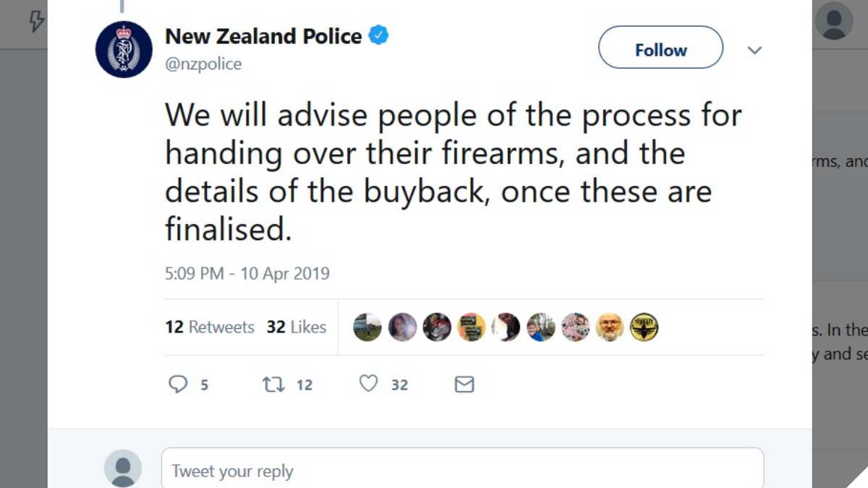Click the retweet arrows icon
The image size is (868, 488).
coord(273,384)
